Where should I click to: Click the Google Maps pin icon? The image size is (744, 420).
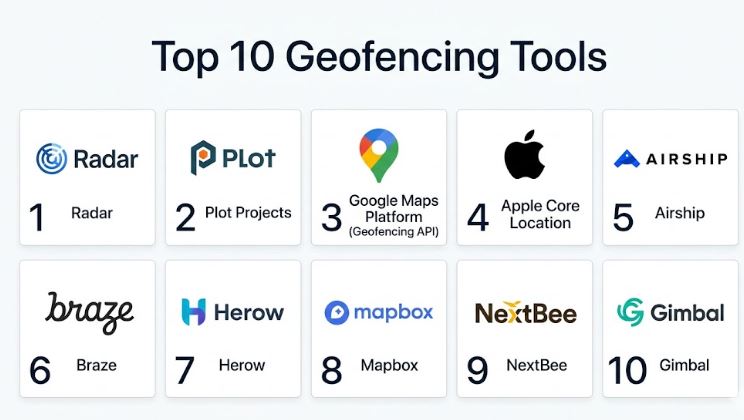378,155
